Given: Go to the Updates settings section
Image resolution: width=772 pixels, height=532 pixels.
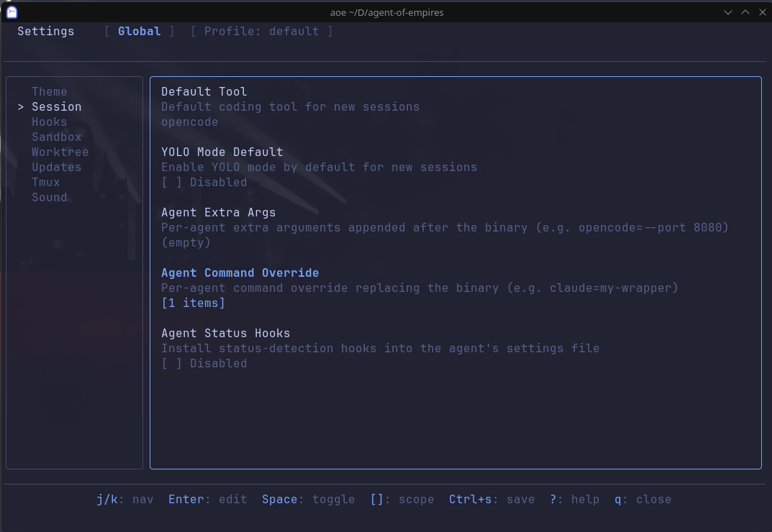Looking at the screenshot, I should tap(56, 167).
